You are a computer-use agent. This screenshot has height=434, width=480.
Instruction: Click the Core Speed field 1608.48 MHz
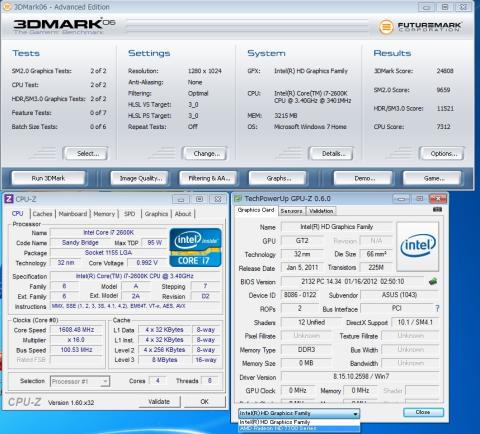[76, 330]
